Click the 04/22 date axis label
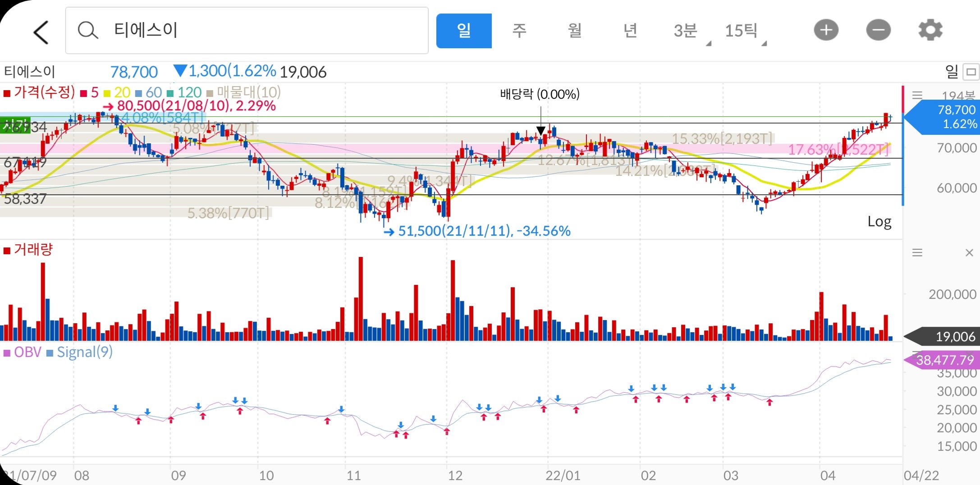 coord(921,476)
